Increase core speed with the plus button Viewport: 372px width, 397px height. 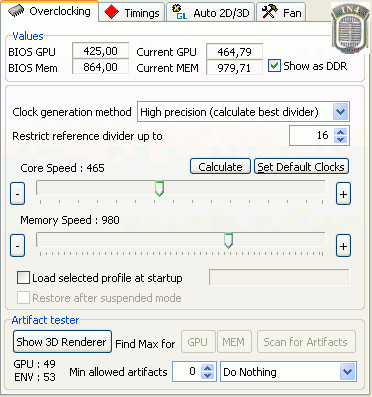(x=343, y=194)
